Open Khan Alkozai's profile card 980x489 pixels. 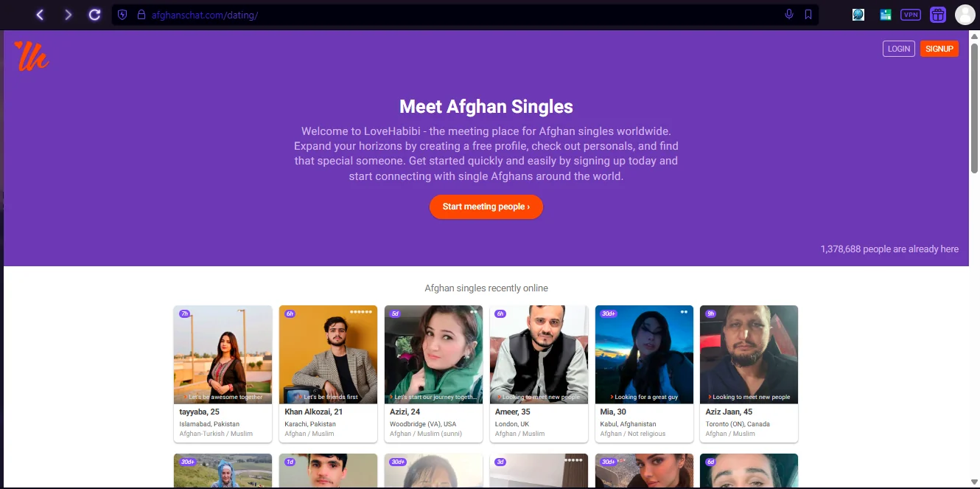pyautogui.click(x=328, y=374)
